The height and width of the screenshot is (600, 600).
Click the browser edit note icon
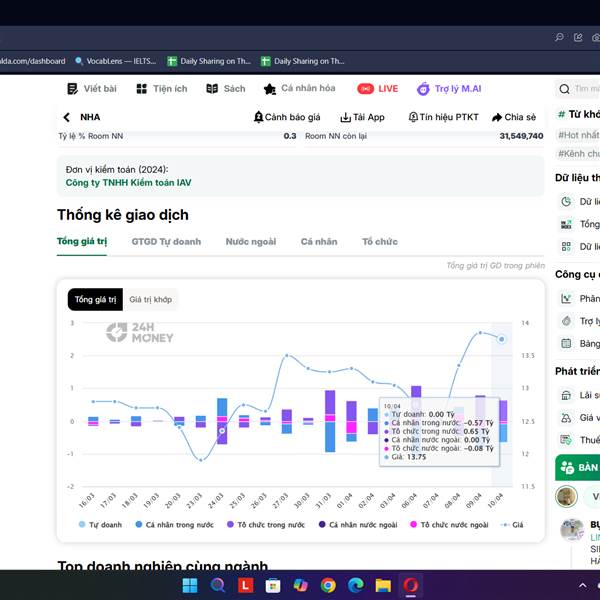(578, 37)
